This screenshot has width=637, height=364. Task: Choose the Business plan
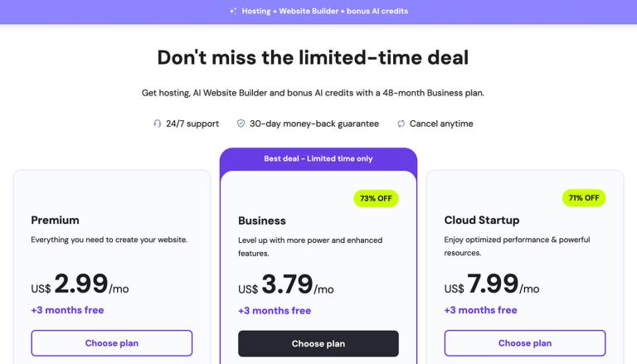318,344
